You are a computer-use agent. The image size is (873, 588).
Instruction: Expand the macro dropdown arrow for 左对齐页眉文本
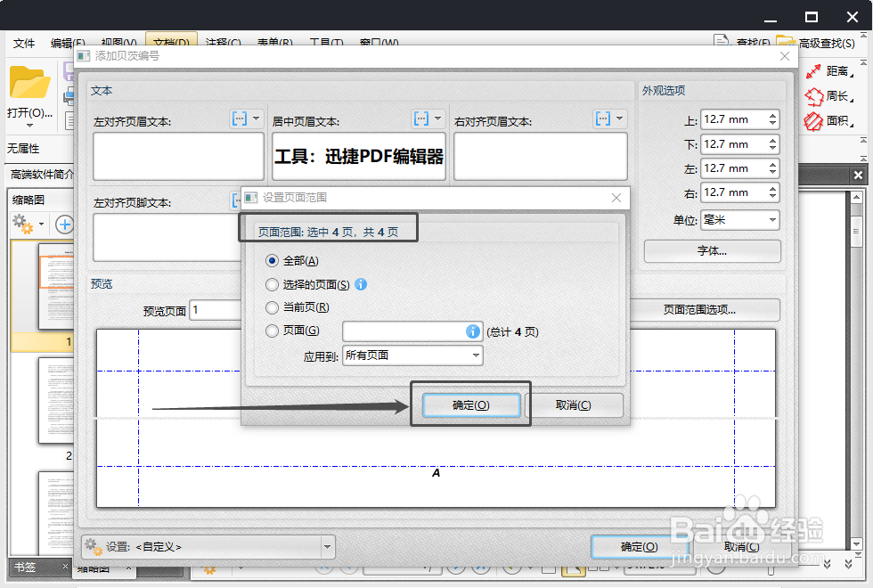(x=257, y=118)
